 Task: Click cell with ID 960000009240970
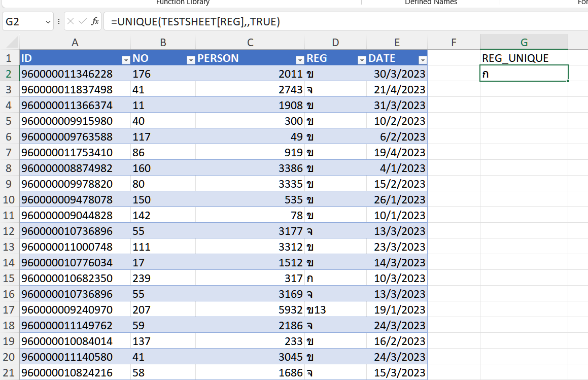pyautogui.click(x=75, y=310)
